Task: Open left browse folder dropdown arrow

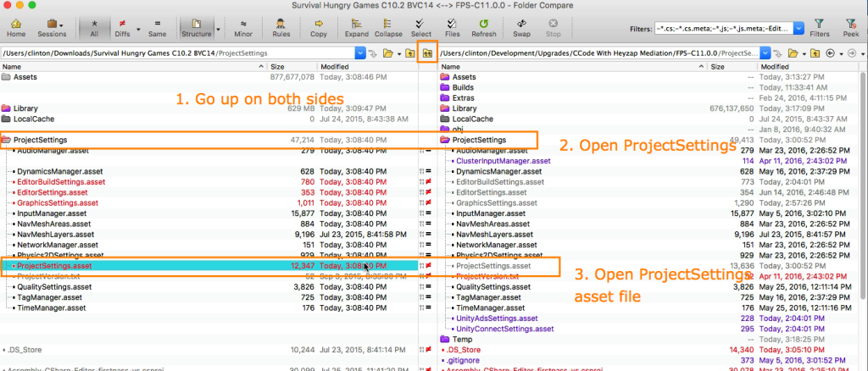Action: [x=398, y=54]
